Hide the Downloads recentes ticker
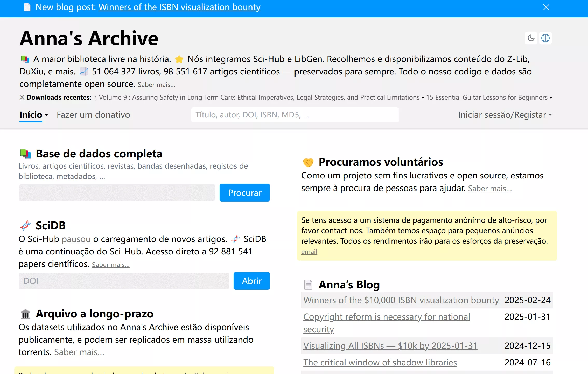 point(22,98)
